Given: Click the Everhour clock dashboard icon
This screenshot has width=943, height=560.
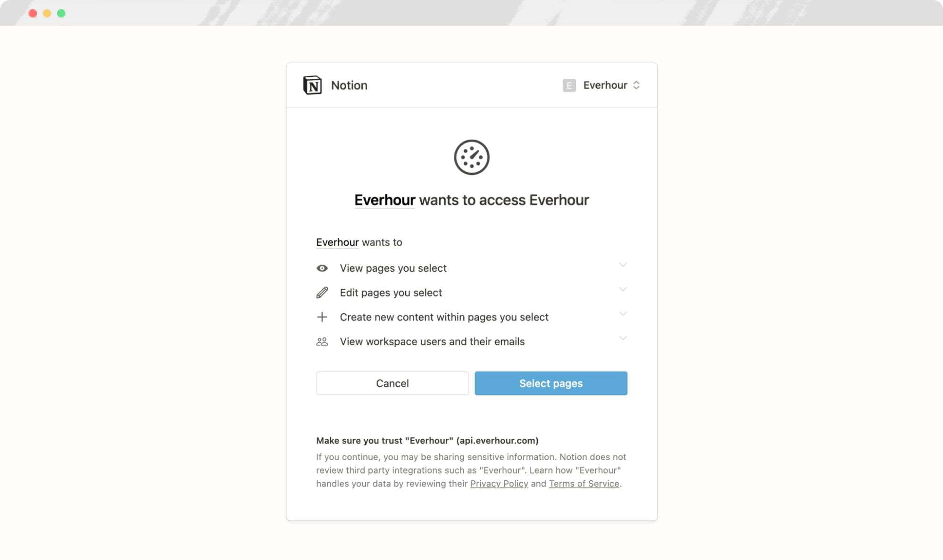Looking at the screenshot, I should click(471, 157).
